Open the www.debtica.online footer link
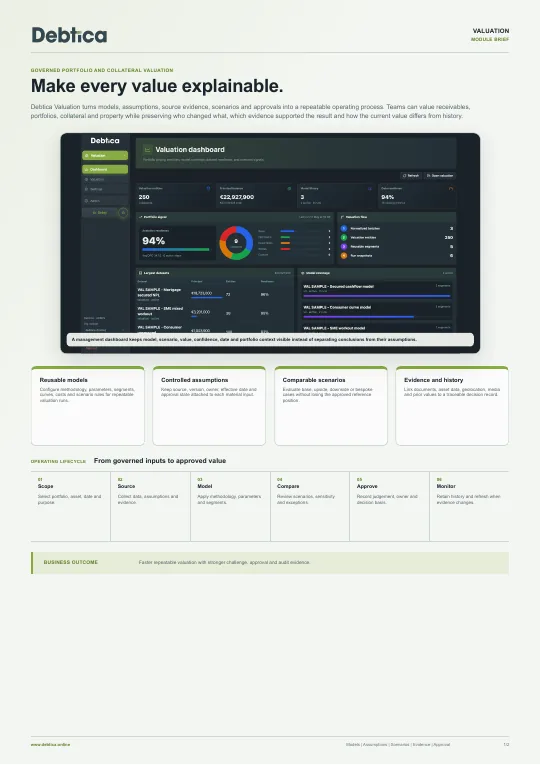540x765 pixels. tap(50, 745)
